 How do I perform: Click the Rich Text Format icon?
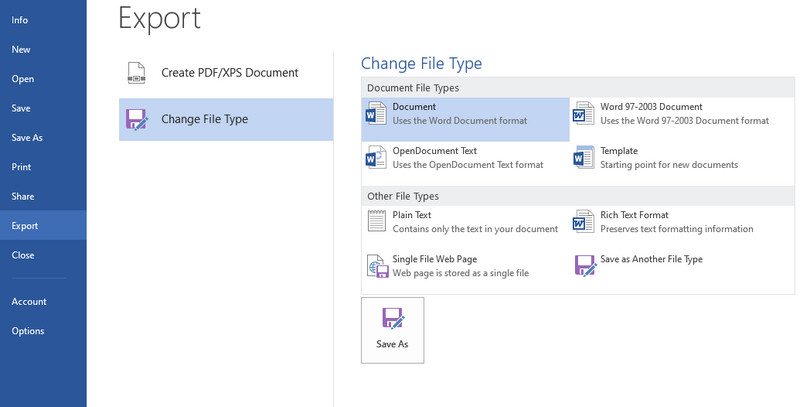[x=584, y=222]
